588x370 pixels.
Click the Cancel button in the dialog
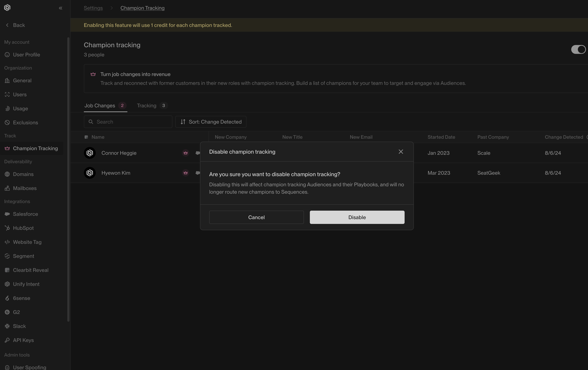256,217
